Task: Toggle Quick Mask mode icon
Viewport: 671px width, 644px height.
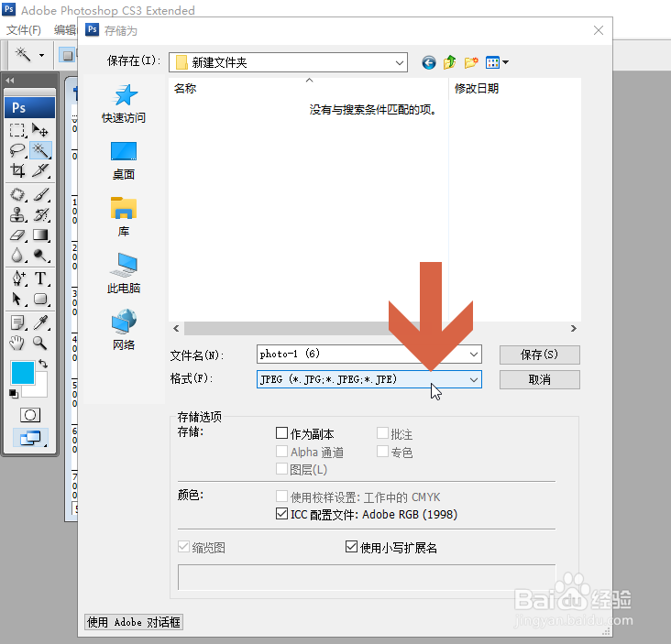Action: pyautogui.click(x=30, y=415)
